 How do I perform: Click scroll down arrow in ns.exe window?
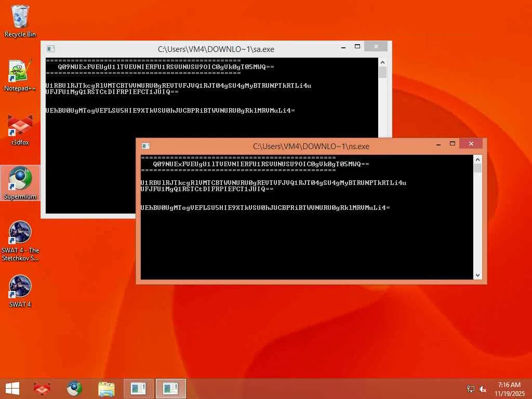pyautogui.click(x=478, y=275)
